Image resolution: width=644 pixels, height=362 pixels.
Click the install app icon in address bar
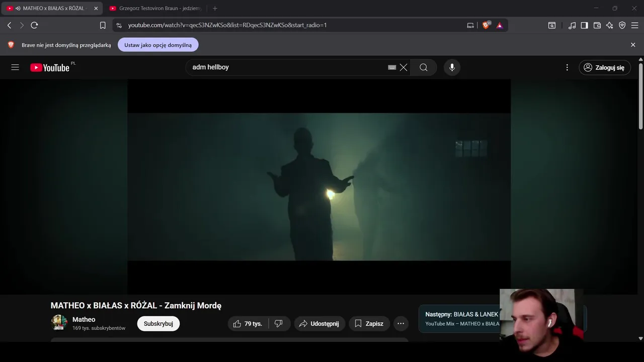click(x=470, y=25)
